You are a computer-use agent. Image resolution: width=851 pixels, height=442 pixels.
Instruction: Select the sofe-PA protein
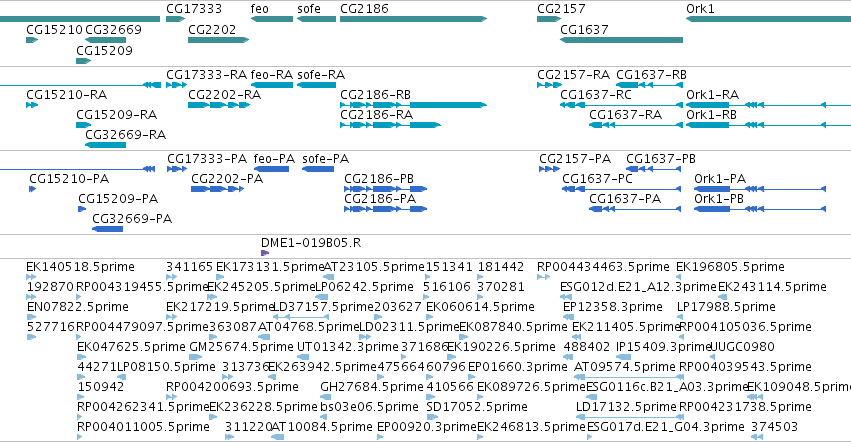click(x=318, y=169)
